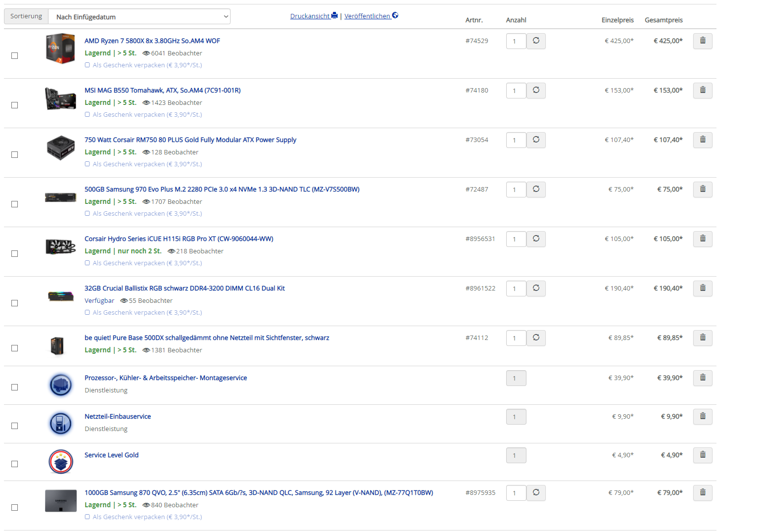
Task: Click the AMD Ryzen box thumbnail
Action: click(x=60, y=48)
